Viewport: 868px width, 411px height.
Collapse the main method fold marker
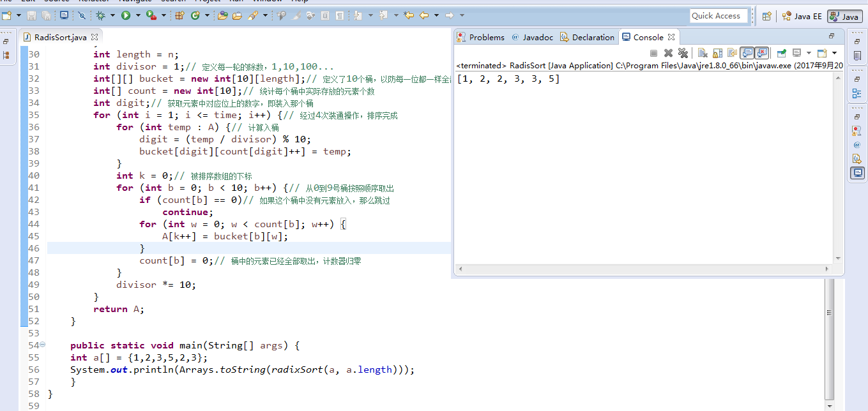pyautogui.click(x=43, y=345)
